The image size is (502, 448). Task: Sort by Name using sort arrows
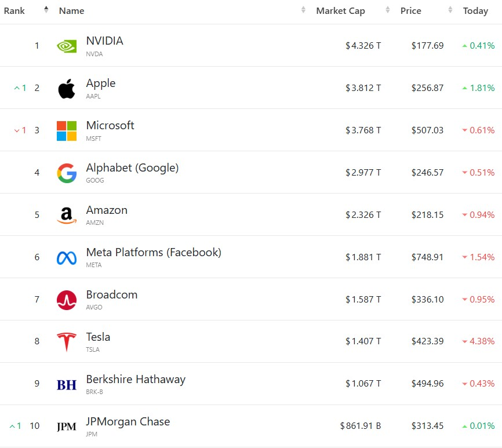pyautogui.click(x=303, y=10)
